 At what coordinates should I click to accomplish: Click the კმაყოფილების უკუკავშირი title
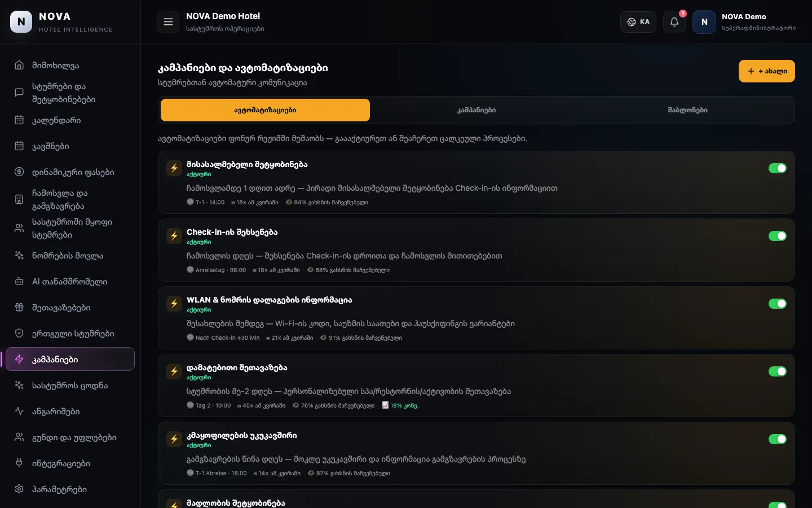242,435
